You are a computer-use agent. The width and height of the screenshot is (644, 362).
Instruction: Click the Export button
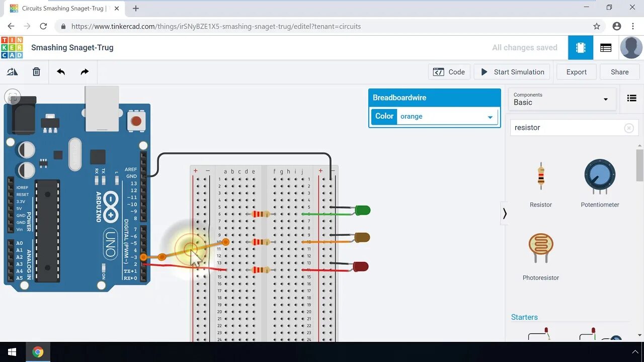pyautogui.click(x=576, y=72)
